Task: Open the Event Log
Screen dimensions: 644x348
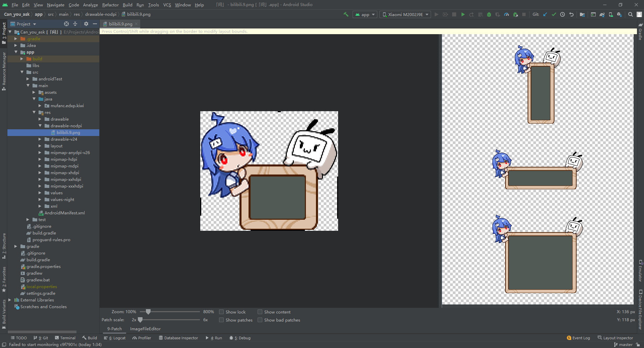Action: pyautogui.click(x=578, y=338)
